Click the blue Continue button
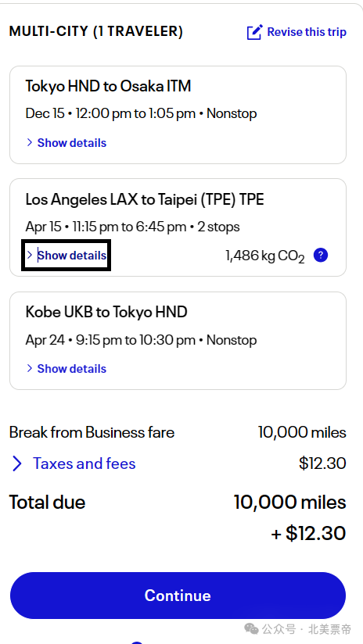The height and width of the screenshot is (644, 363). tap(178, 596)
